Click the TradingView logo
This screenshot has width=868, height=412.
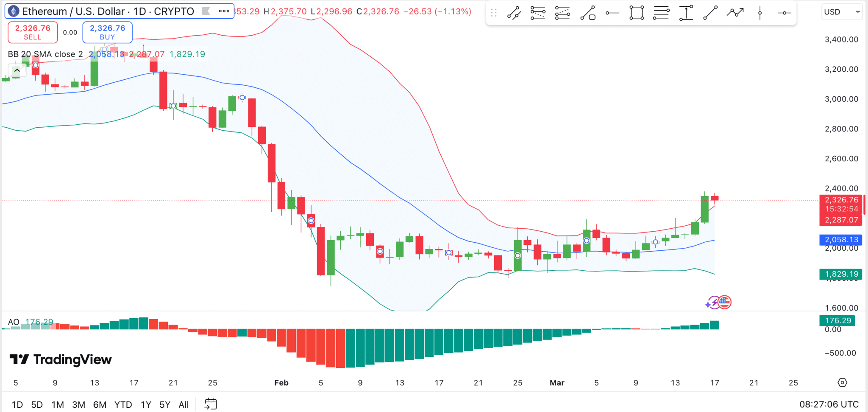61,360
